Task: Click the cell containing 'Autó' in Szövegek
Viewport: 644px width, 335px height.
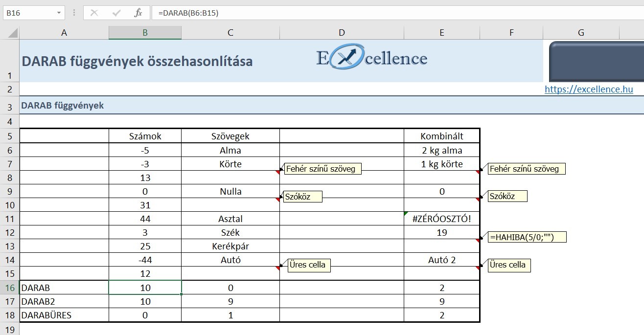Action: (x=230, y=260)
